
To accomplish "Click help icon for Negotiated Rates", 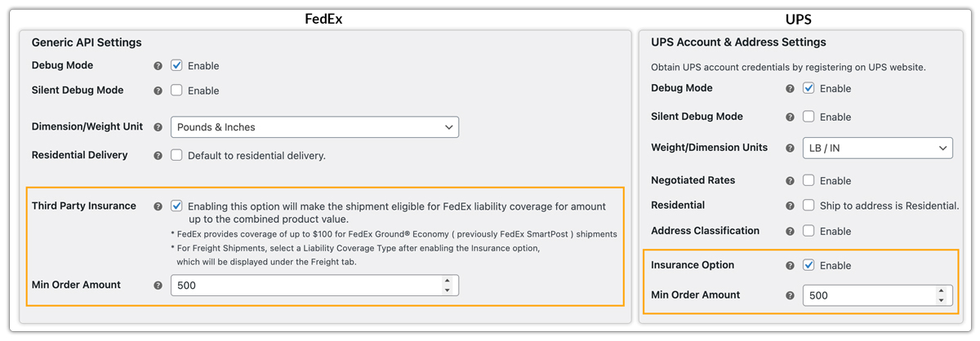I will [790, 181].
